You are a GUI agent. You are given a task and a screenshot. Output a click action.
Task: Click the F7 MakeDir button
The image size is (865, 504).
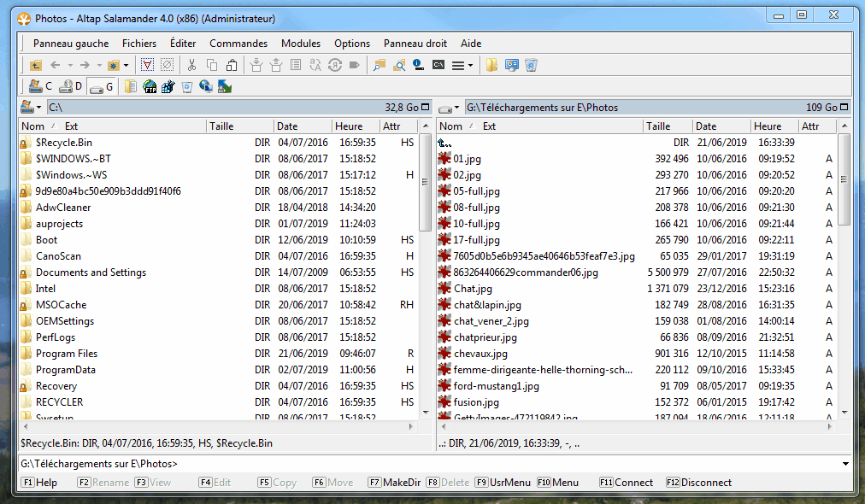pyautogui.click(x=394, y=483)
